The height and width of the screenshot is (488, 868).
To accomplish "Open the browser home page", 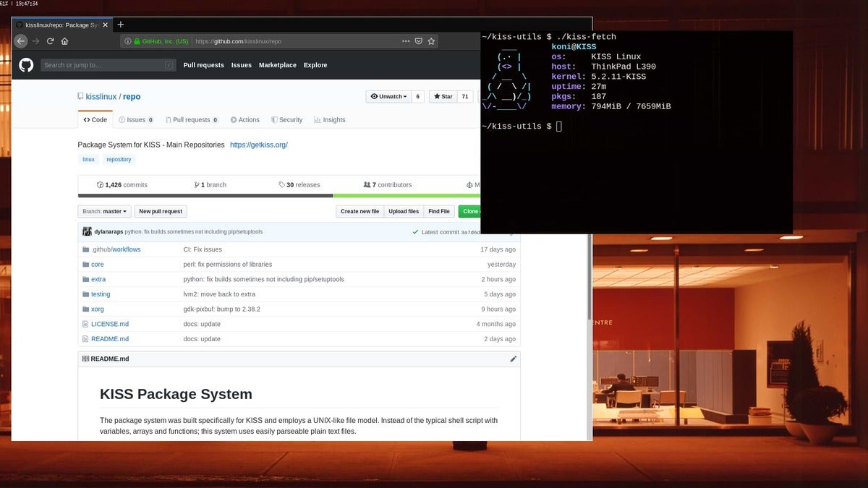I will click(65, 41).
